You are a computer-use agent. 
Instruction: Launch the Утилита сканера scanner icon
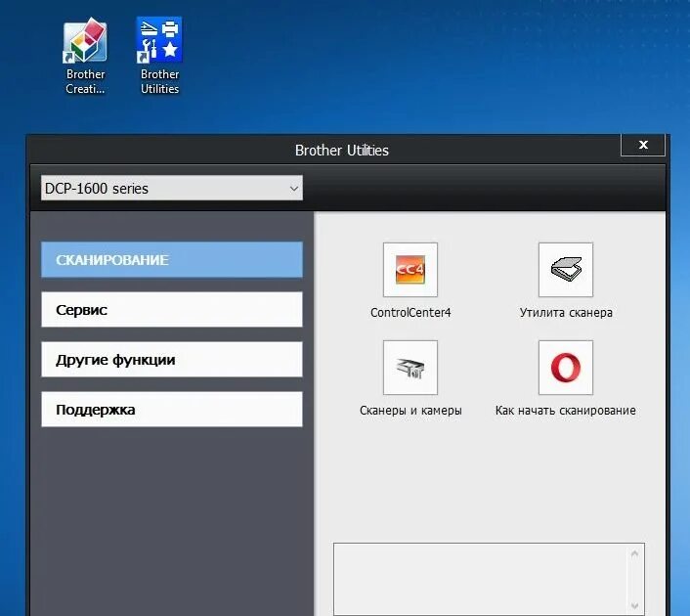pos(566,270)
